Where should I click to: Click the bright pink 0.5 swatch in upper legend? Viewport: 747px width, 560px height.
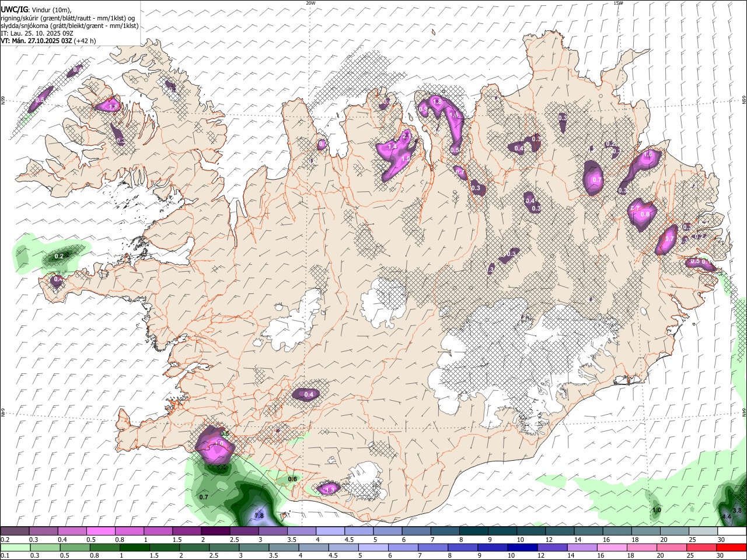click(x=100, y=531)
